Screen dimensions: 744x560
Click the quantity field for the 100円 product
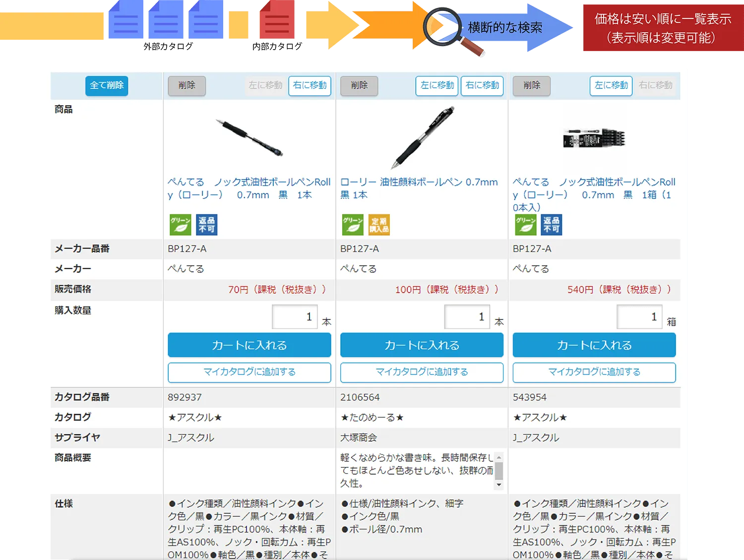467,317
